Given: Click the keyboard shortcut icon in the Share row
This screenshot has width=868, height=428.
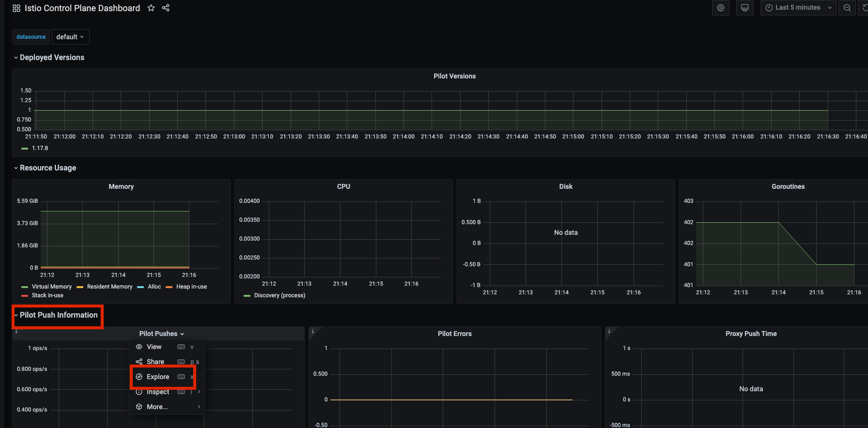Looking at the screenshot, I should pos(181,362).
